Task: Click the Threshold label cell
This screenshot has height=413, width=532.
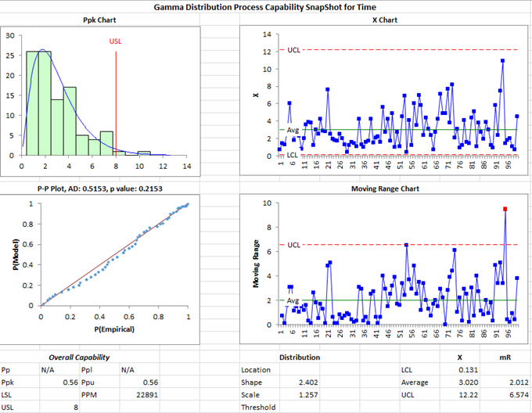Action: point(260,408)
